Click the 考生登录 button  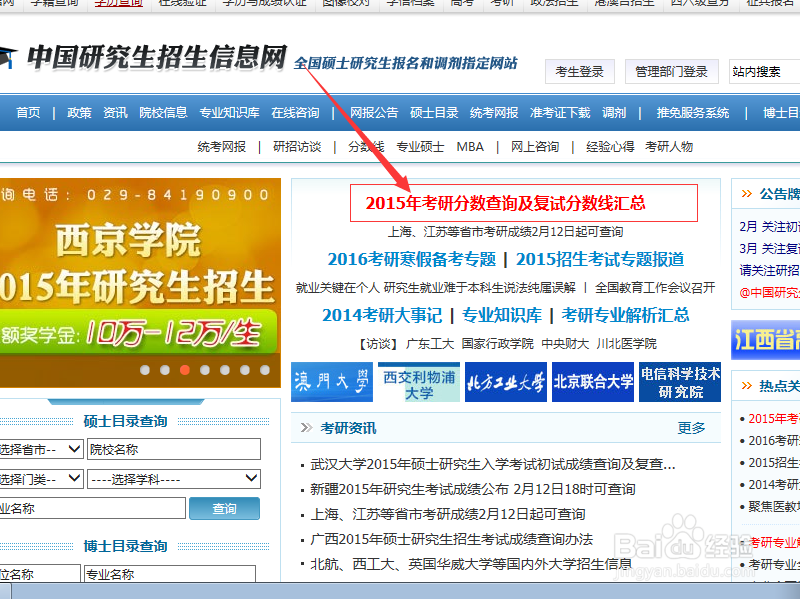coord(580,71)
